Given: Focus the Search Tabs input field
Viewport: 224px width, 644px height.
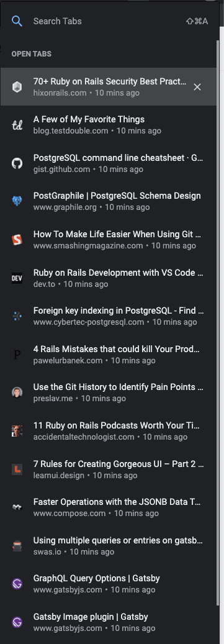Looking at the screenshot, I should (107, 21).
